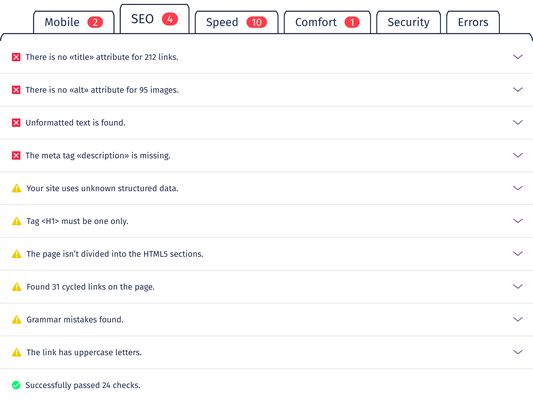The image size is (533, 400).
Task: Click the Mobile tab's red badge 2
Action: (95, 22)
